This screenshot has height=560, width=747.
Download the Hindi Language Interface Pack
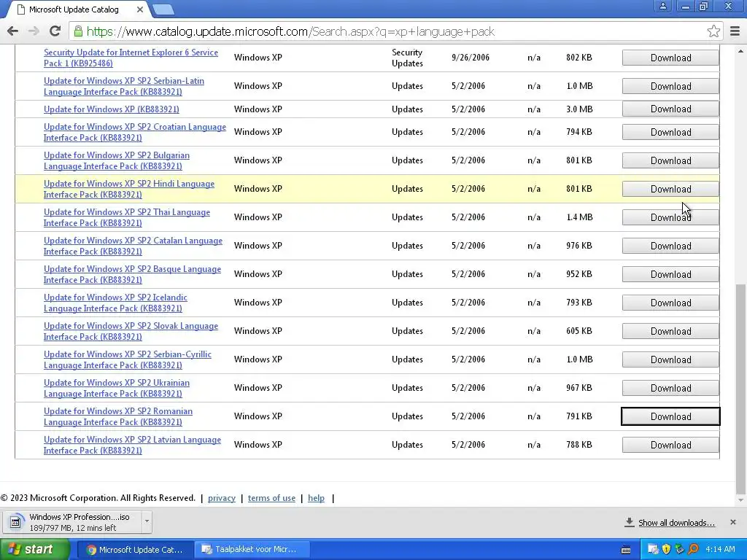tap(670, 189)
